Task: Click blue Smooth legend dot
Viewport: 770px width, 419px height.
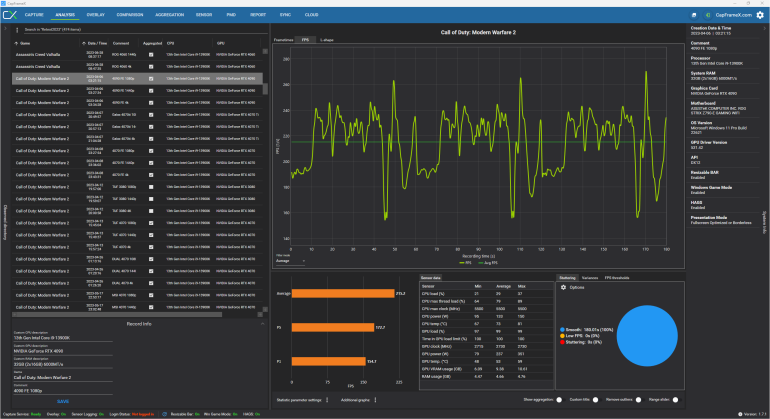Action: click(562, 330)
